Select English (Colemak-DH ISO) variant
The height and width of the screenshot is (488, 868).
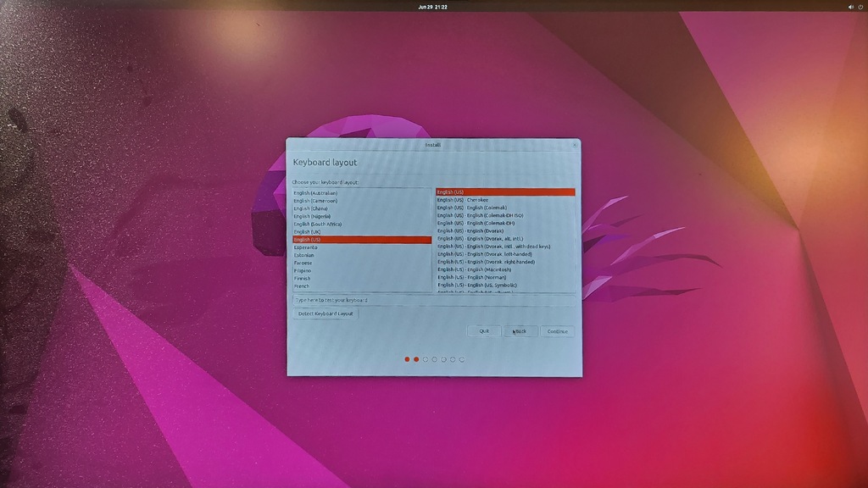(505, 215)
